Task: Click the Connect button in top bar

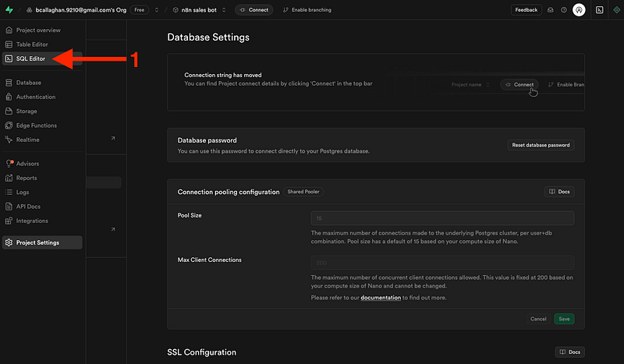Action: (x=254, y=10)
